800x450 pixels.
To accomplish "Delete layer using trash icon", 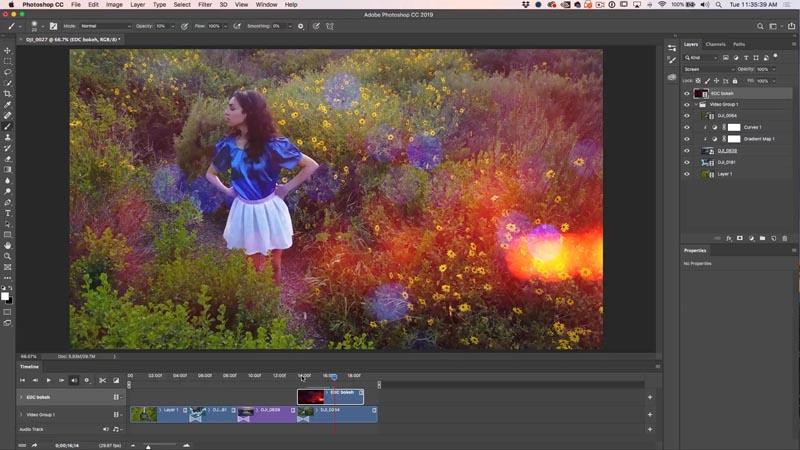I will [x=785, y=238].
